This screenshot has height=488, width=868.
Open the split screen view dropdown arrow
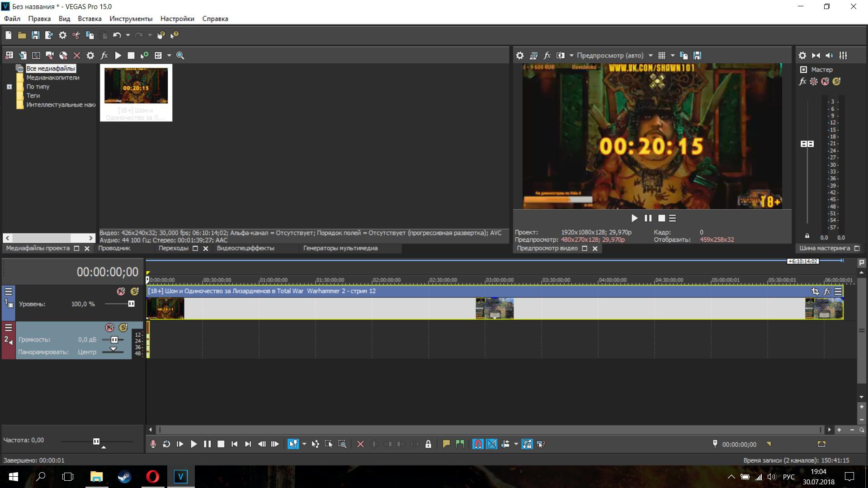(x=571, y=56)
